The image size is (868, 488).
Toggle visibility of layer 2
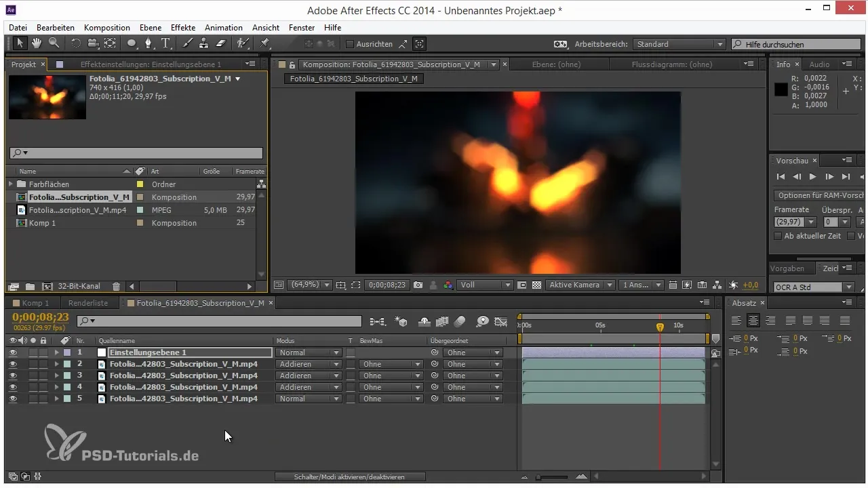point(12,364)
